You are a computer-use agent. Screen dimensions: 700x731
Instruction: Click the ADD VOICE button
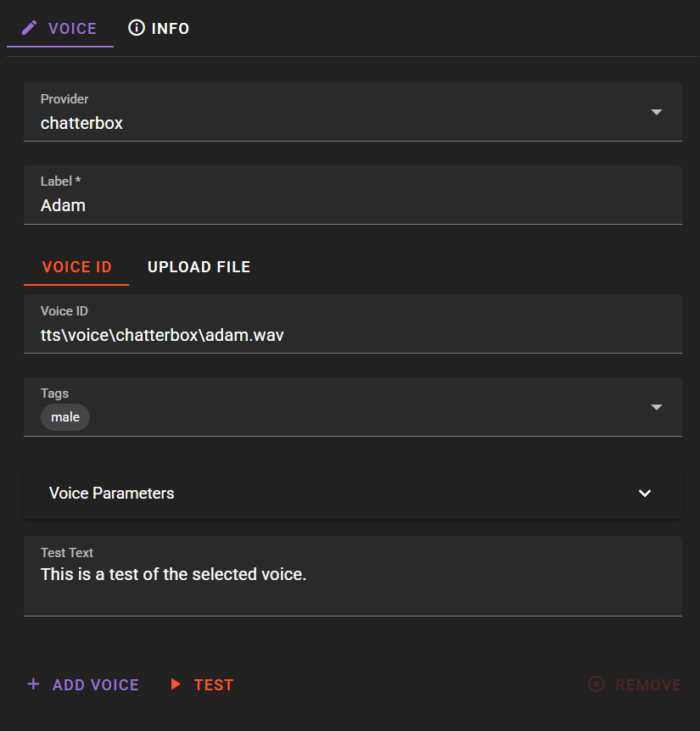tap(83, 684)
